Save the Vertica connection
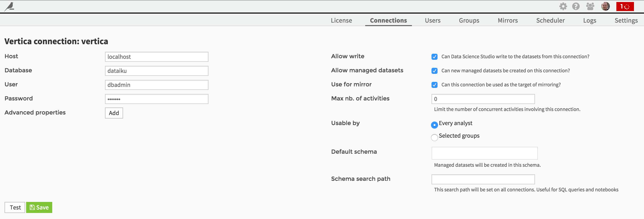644x219 pixels. click(39, 207)
